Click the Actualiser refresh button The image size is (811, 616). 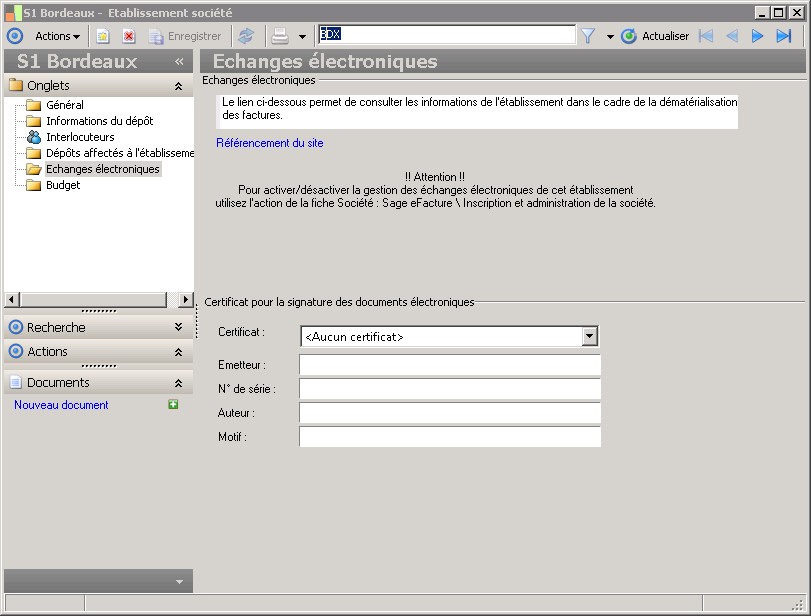655,36
